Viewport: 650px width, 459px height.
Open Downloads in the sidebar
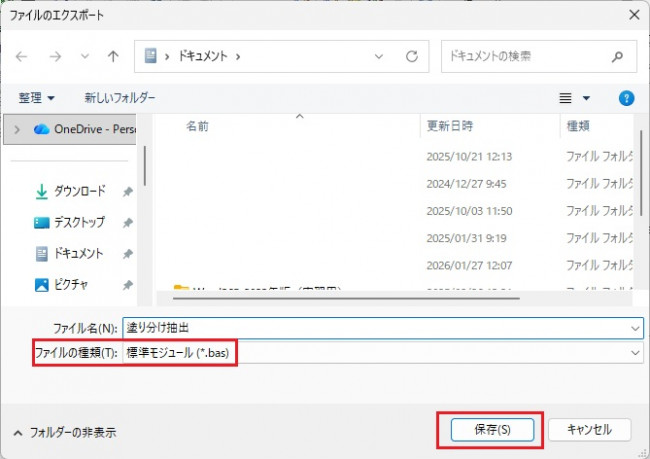pyautogui.click(x=79, y=191)
